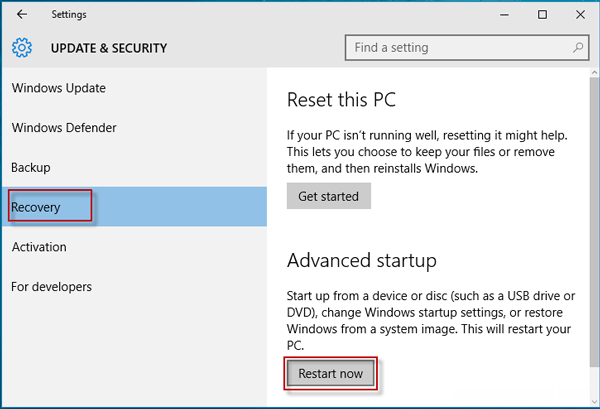Open Windows Defender section

point(134,128)
